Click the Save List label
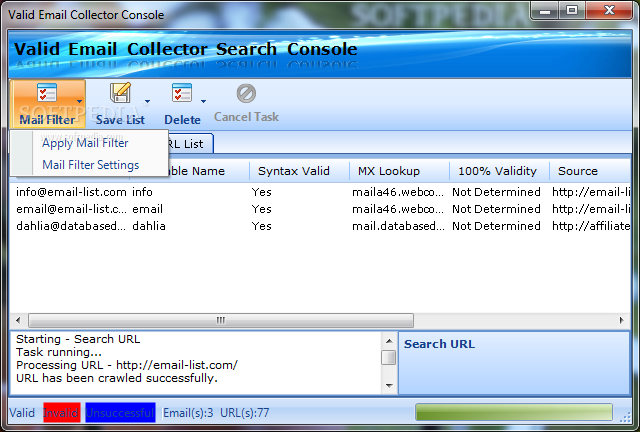The image size is (640, 432). (x=120, y=120)
